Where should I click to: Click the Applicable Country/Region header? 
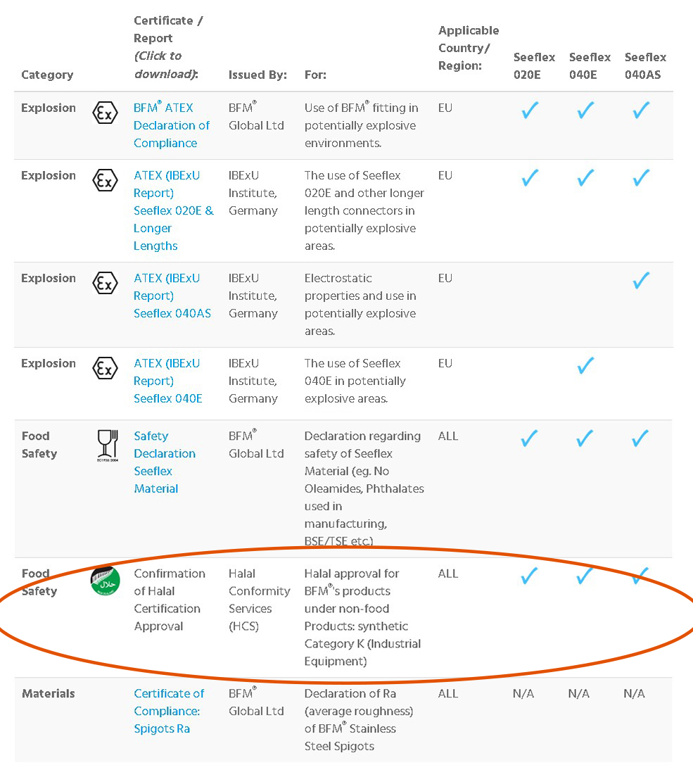point(469,48)
